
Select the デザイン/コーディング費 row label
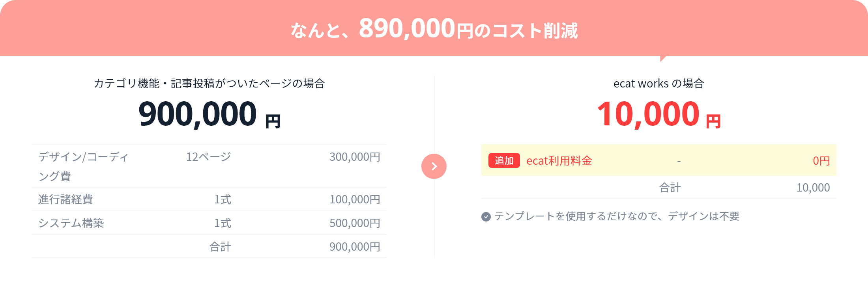pyautogui.click(x=83, y=166)
